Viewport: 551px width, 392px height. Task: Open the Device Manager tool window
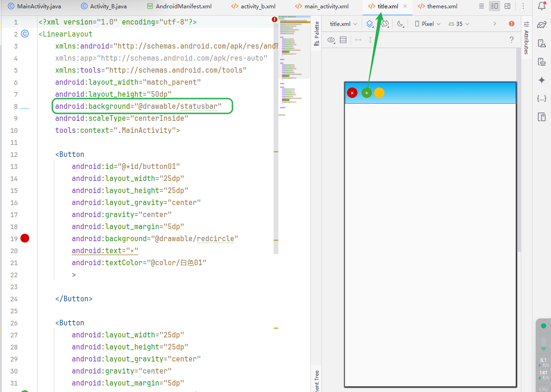[x=542, y=43]
